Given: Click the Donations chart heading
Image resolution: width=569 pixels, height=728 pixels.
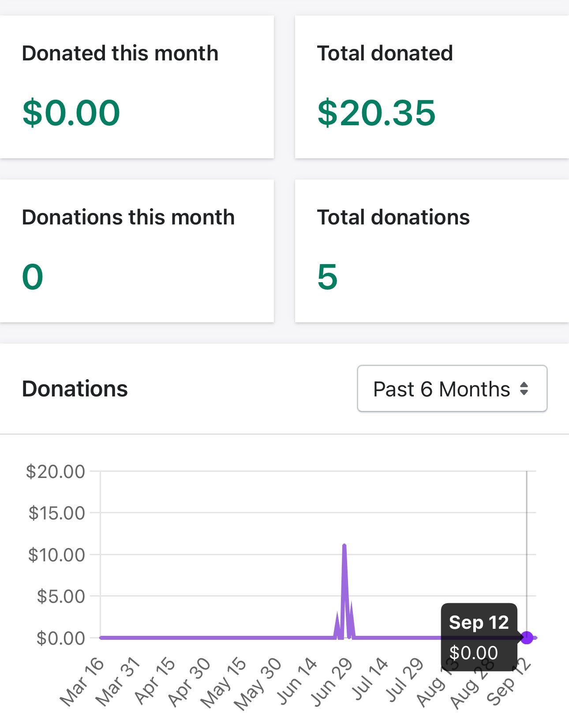Looking at the screenshot, I should coord(75,388).
